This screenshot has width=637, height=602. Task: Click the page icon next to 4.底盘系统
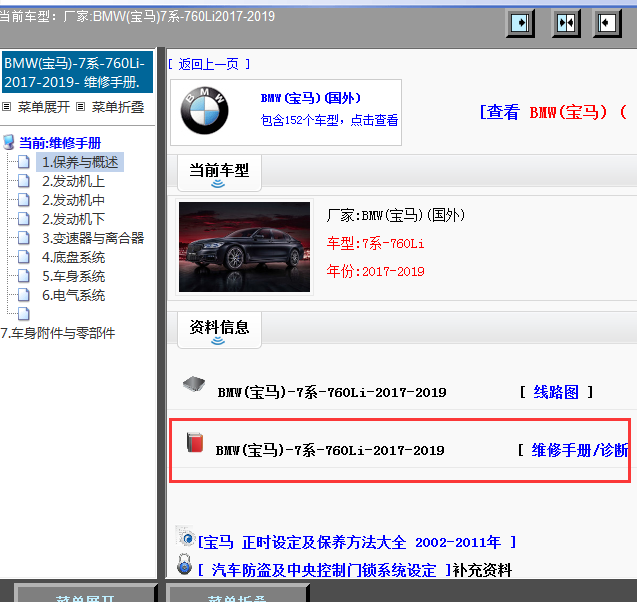click(x=24, y=257)
